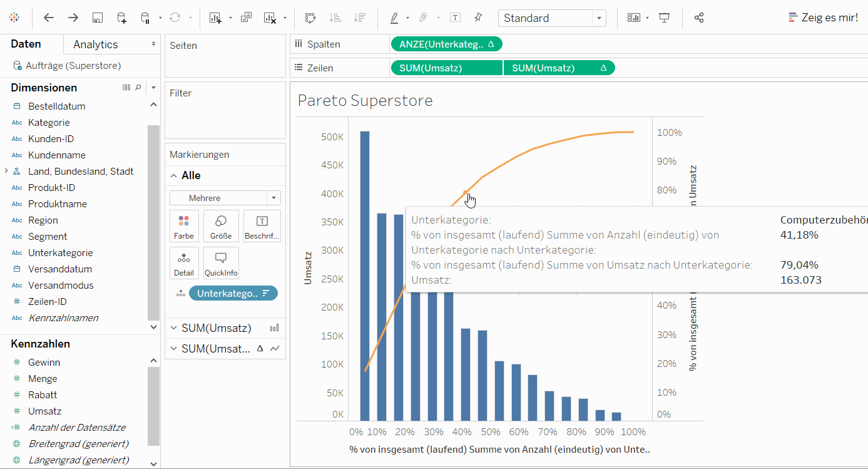Select Aufträge (Superstore) data source
This screenshot has height=469, width=868.
73,65
